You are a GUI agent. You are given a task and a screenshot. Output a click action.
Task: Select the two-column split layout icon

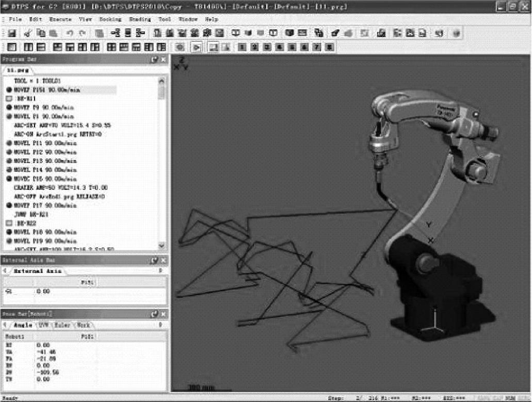[x=29, y=47]
